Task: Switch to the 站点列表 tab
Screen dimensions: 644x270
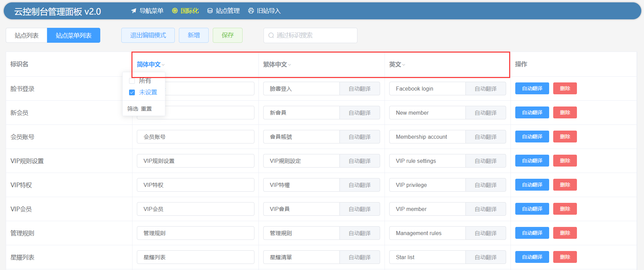Action: [x=26, y=35]
